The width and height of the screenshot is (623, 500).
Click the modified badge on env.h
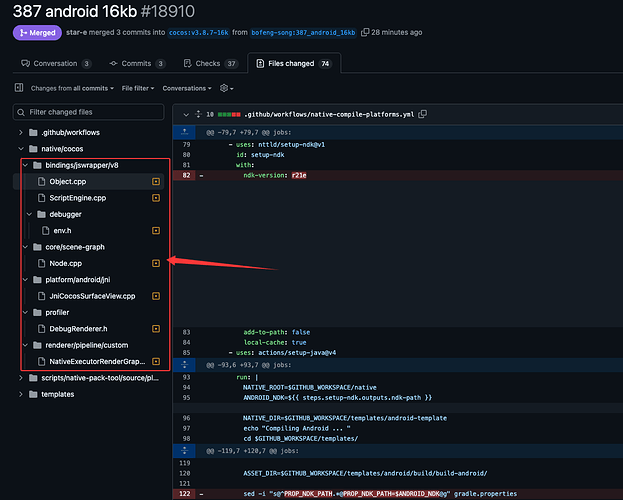click(x=156, y=231)
